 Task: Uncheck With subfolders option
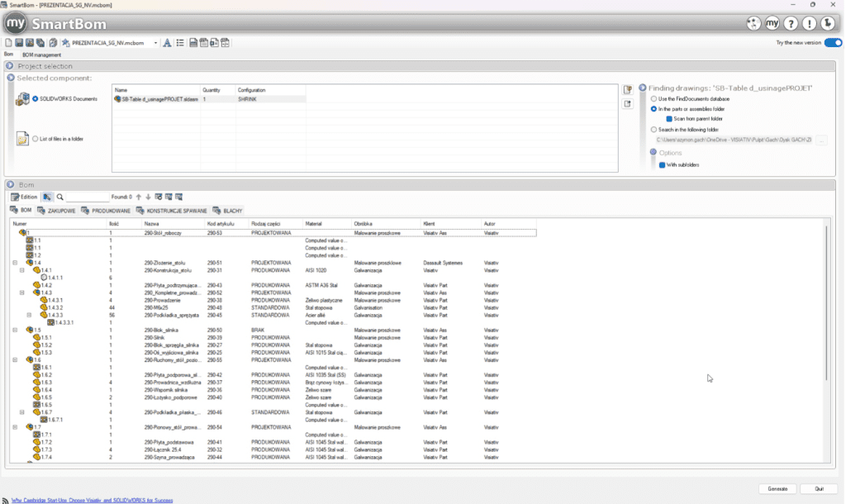(662, 165)
